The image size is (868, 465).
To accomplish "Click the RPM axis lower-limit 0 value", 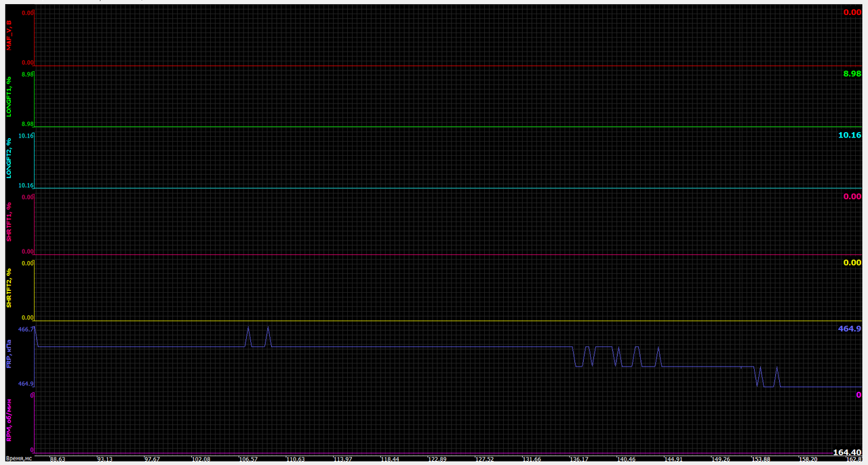I will [x=32, y=449].
